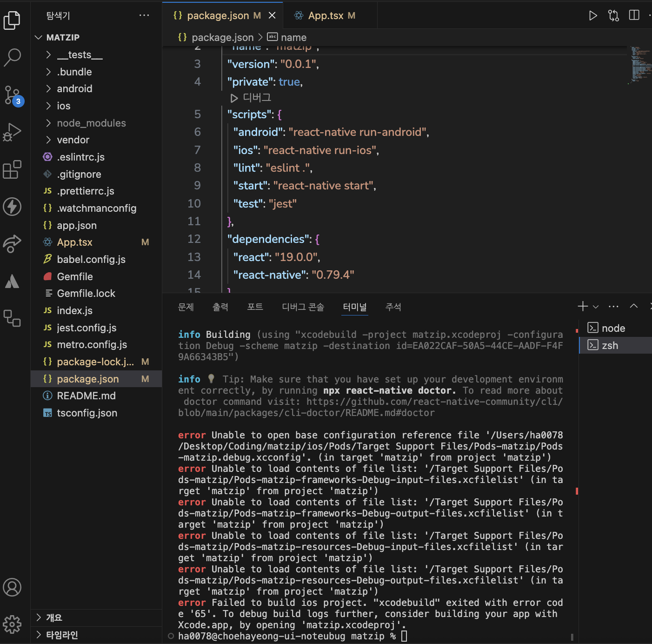
Task: Open the 출력 output panel tab
Action: [220, 307]
